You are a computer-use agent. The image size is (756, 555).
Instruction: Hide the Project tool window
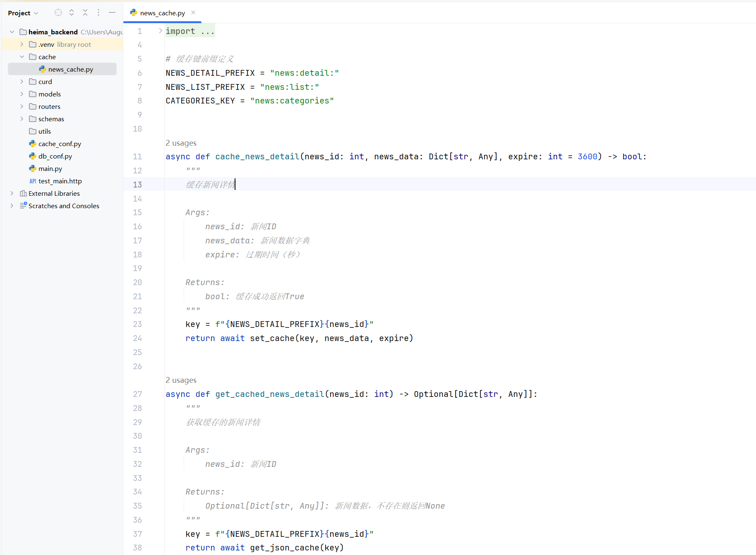(112, 12)
